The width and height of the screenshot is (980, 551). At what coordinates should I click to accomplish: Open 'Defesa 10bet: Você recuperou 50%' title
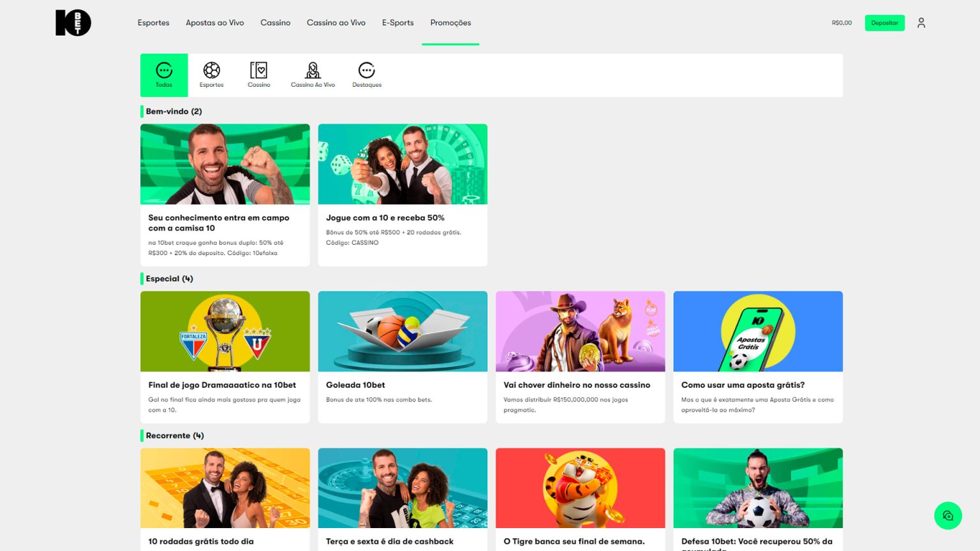[x=757, y=543]
